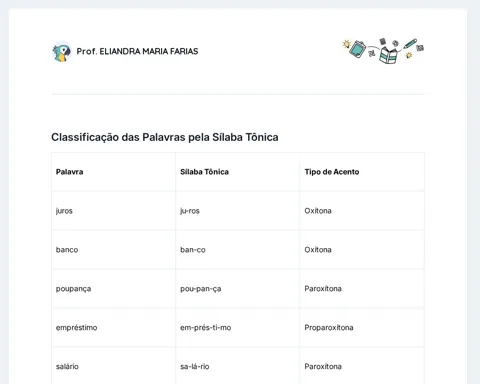This screenshot has width=480, height=384.
Task: Click the school supplies illustration
Action: (x=383, y=51)
